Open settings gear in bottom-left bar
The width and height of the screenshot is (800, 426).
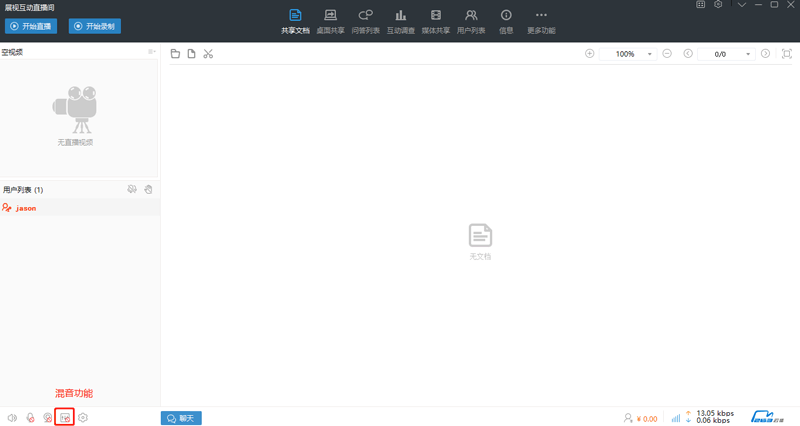click(x=84, y=417)
